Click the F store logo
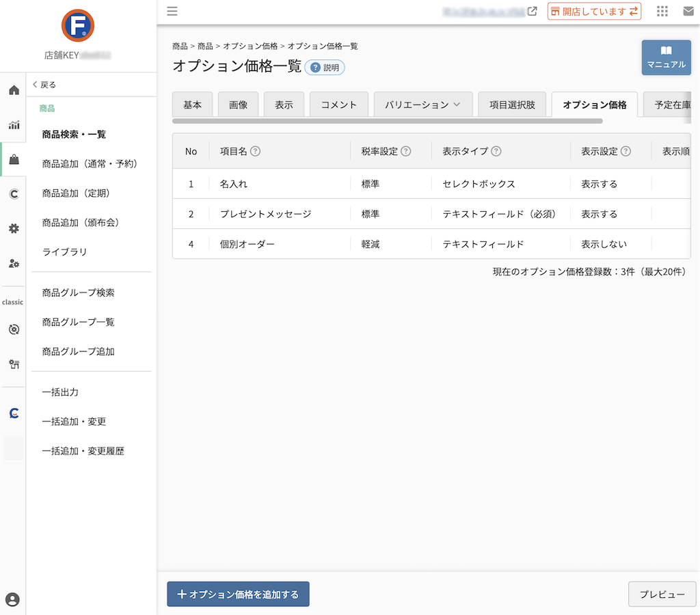Viewport: 700px width, 615px height. click(78, 25)
